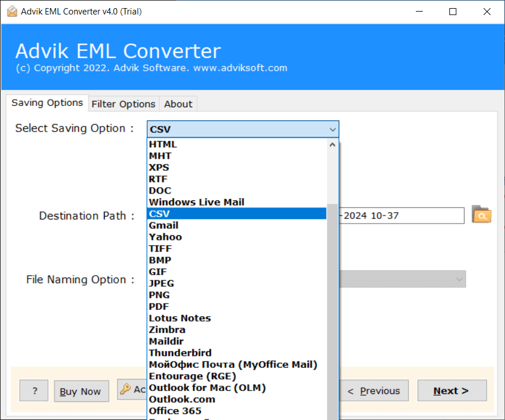This screenshot has height=420, width=505.
Task: Pick GIF from the saving options
Action: 237,272
